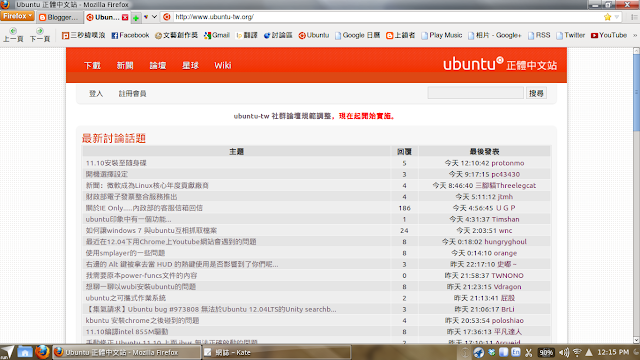Open the RSS bookmark
Viewport: 640px width, 360px height.
tap(539, 36)
